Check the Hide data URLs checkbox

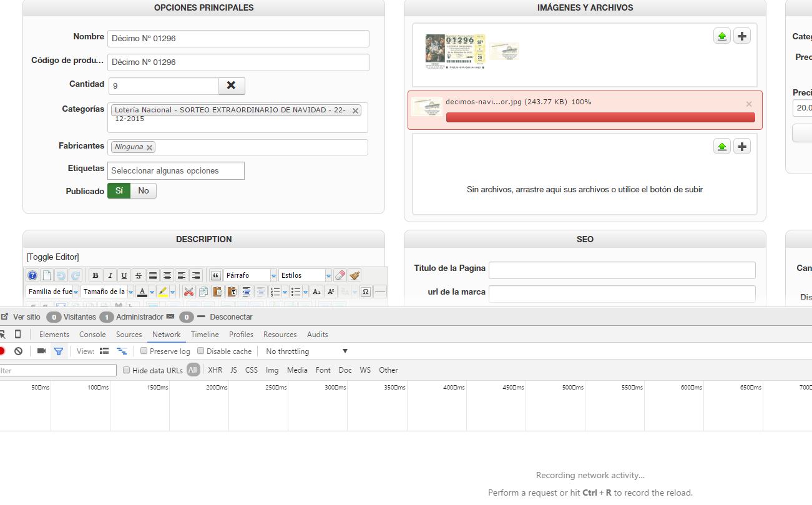tap(127, 370)
